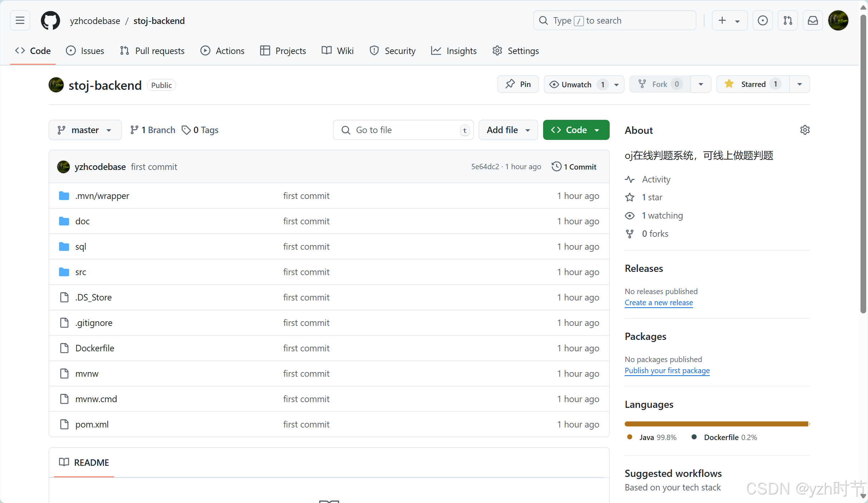Open the Dockerfile file
868x503 pixels.
click(95, 348)
